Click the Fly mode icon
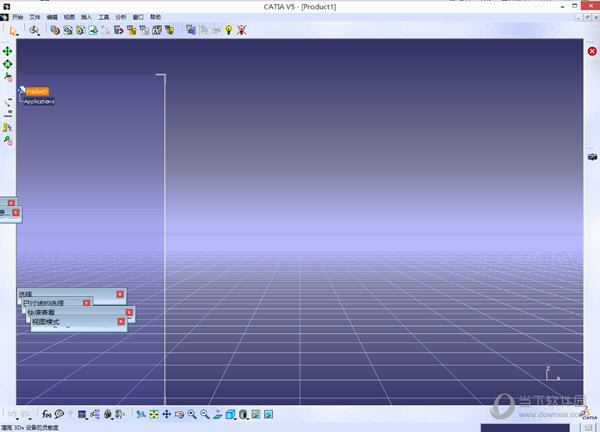Screen dimensions: 600x432 (x=141, y=414)
